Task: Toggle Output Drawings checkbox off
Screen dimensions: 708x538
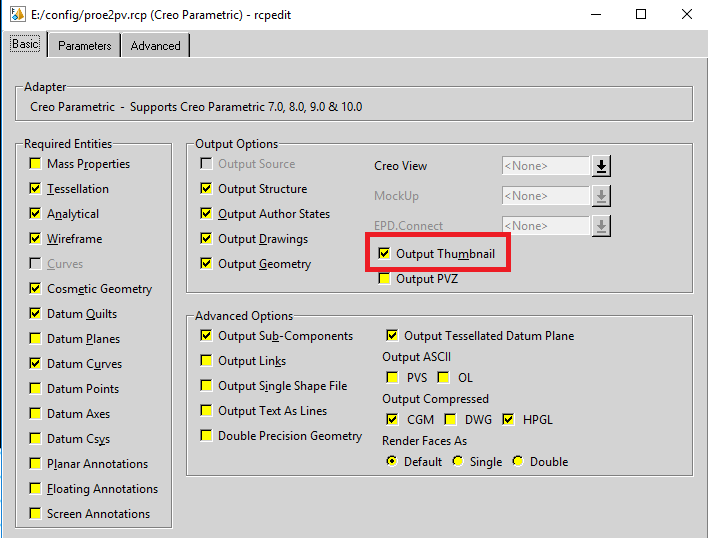Action: click(x=206, y=239)
